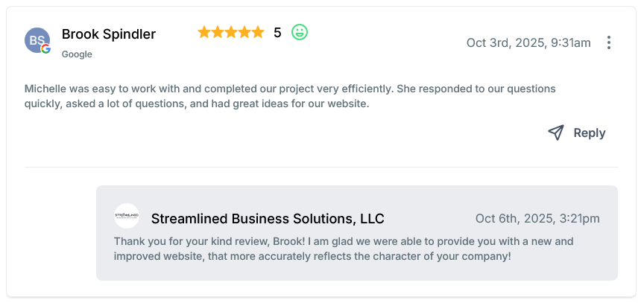Click the Oct 3rd, 2025 review timestamp

click(528, 42)
